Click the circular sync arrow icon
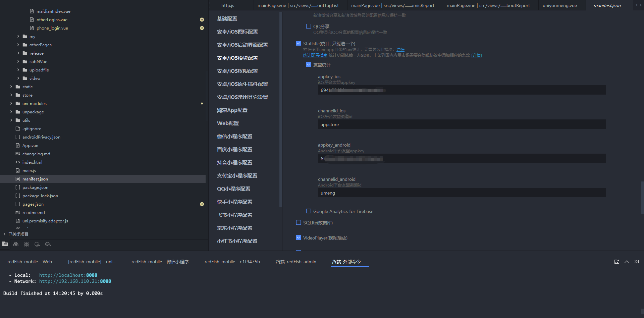The image size is (644, 318). click(37, 244)
